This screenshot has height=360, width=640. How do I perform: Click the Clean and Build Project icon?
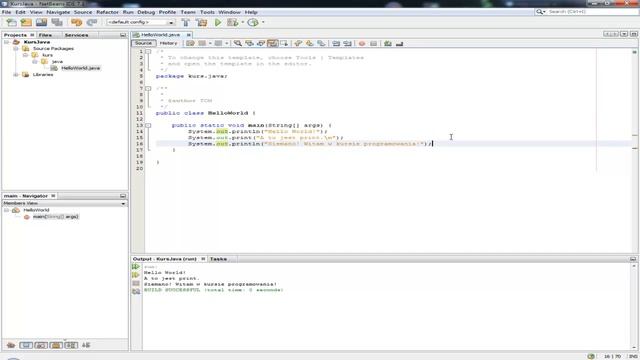pos(201,22)
